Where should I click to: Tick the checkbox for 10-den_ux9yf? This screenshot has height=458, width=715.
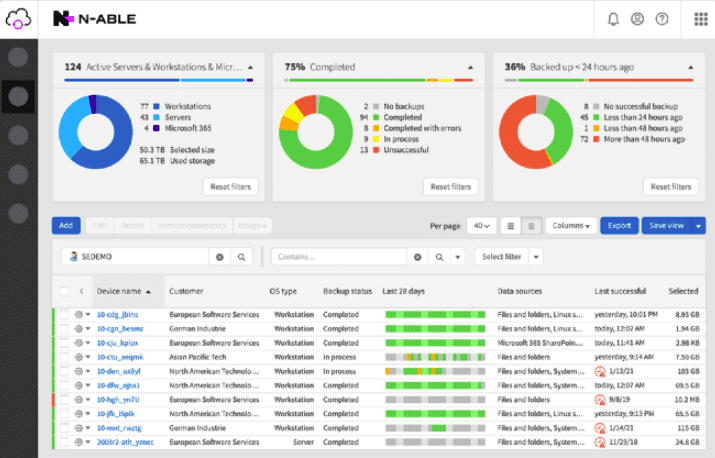[64, 371]
